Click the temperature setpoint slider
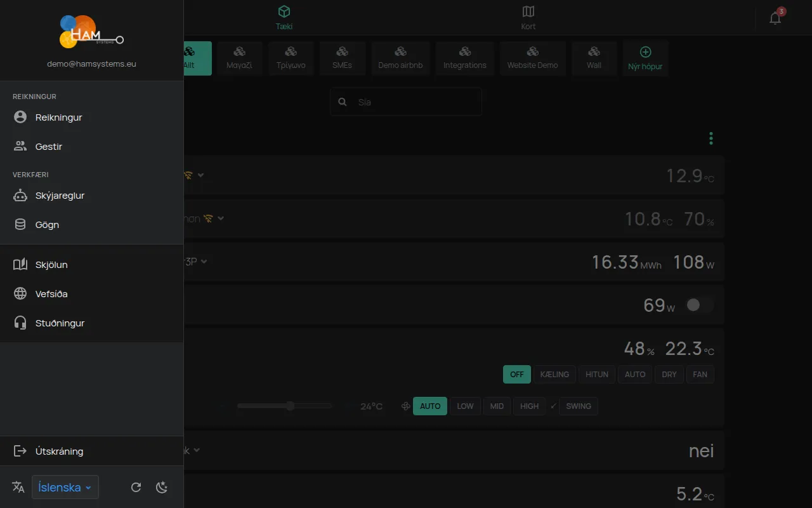812x508 pixels. click(x=284, y=406)
